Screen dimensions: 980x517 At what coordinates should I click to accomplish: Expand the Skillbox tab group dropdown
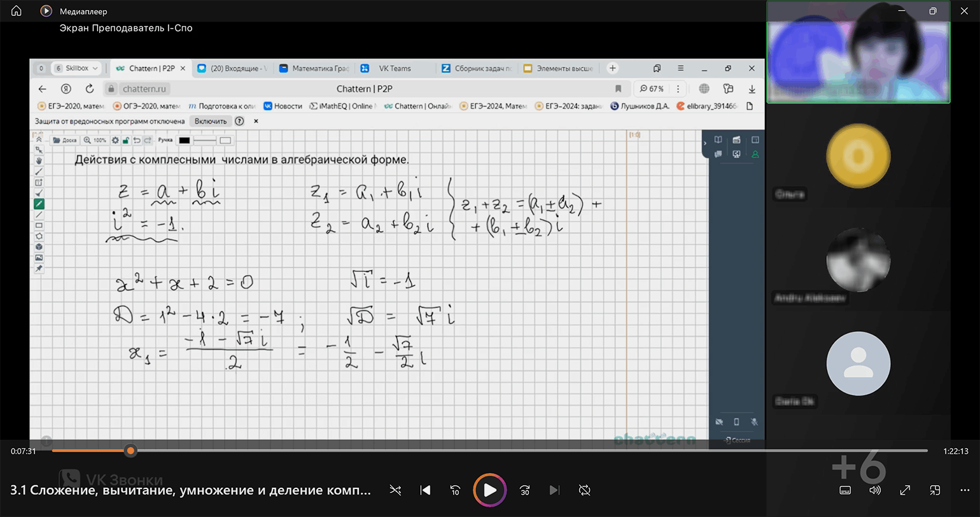coord(95,69)
